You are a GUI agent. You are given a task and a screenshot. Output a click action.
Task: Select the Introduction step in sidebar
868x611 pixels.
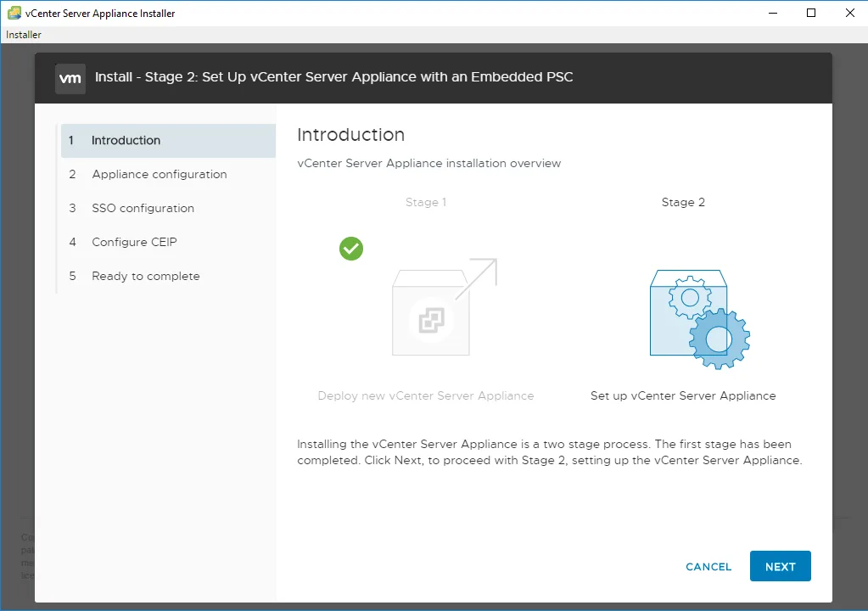pyautogui.click(x=168, y=141)
